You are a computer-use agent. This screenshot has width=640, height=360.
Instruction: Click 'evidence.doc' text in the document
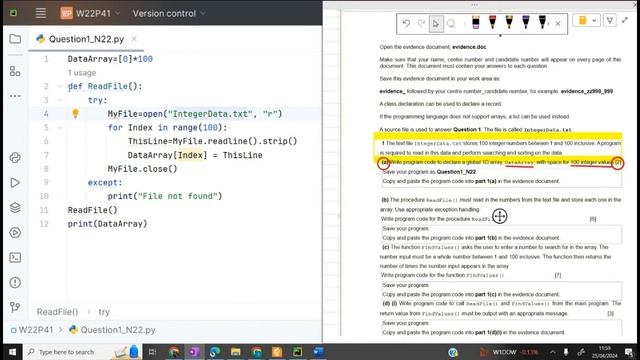click(x=469, y=47)
